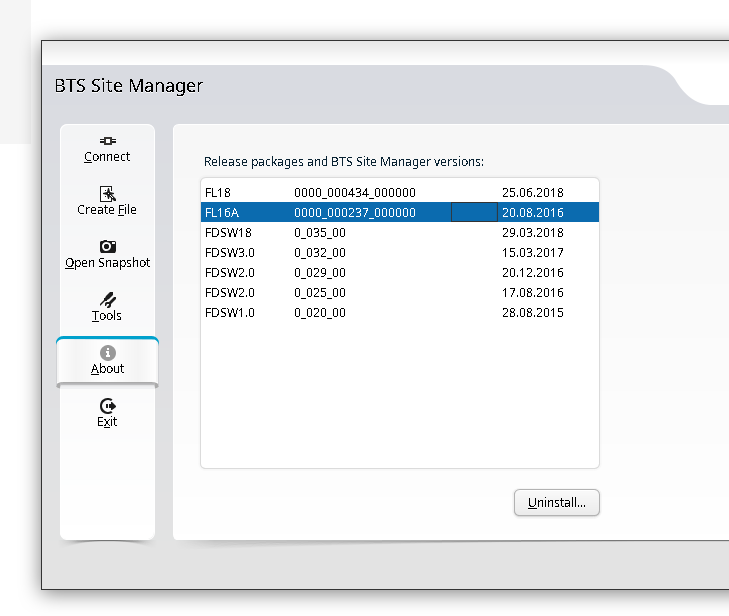
Task: Click the focused empty cell in FL16A row
Action: pyautogui.click(x=474, y=212)
